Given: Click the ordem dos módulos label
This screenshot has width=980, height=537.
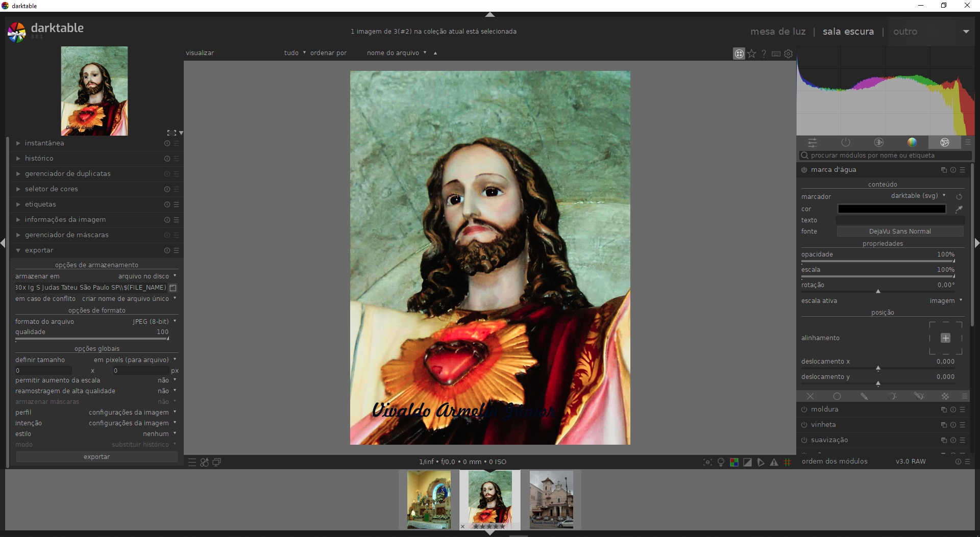Looking at the screenshot, I should coord(835,462).
